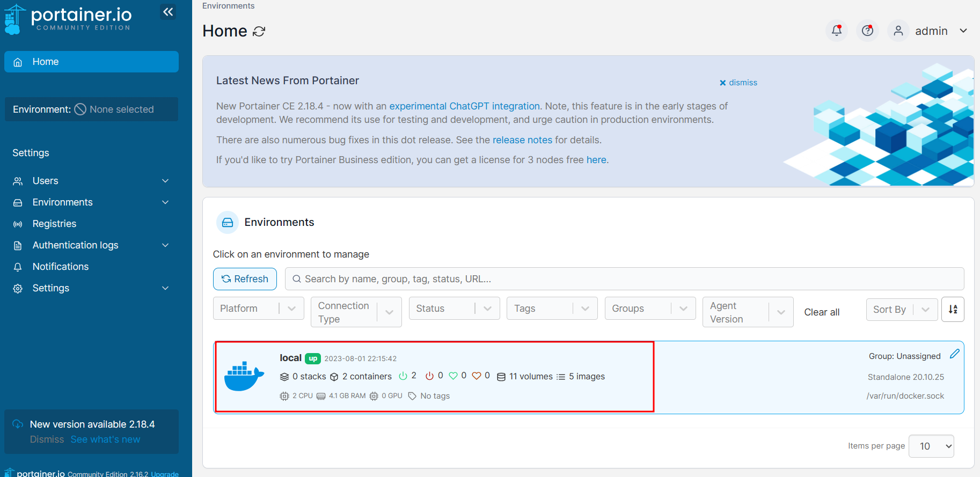Viewport: 980px width, 477px height.
Task: Open the notifications bell icon
Action: tap(837, 31)
